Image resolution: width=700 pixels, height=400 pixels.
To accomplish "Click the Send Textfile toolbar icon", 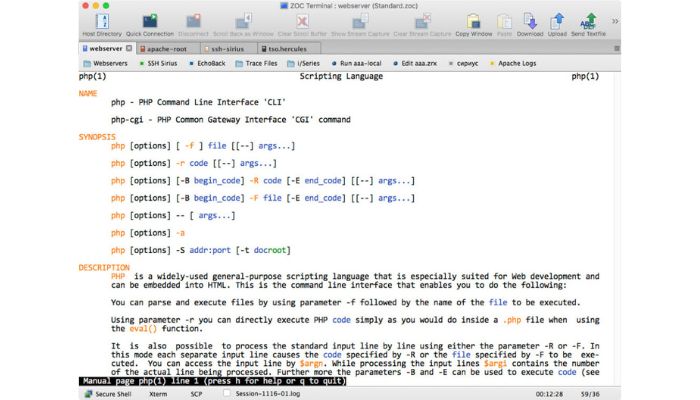I will click(588, 25).
